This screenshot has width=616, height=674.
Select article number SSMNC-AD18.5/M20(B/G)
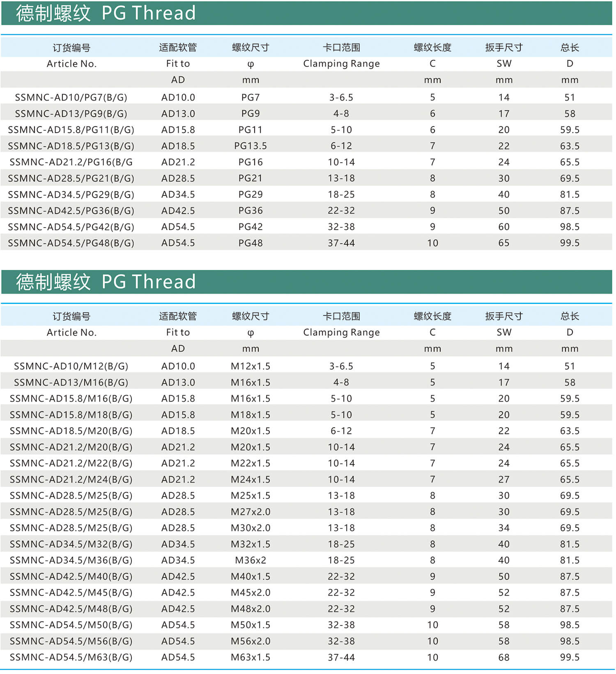[x=71, y=431]
